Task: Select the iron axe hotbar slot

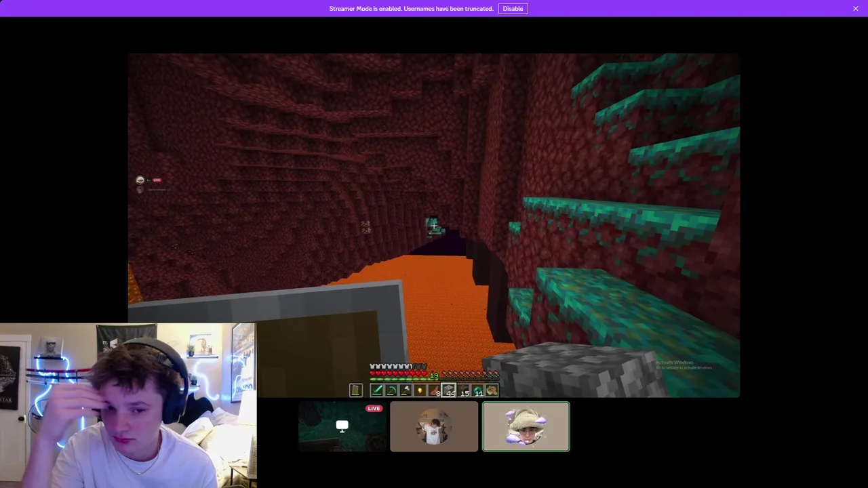Action: tap(406, 390)
